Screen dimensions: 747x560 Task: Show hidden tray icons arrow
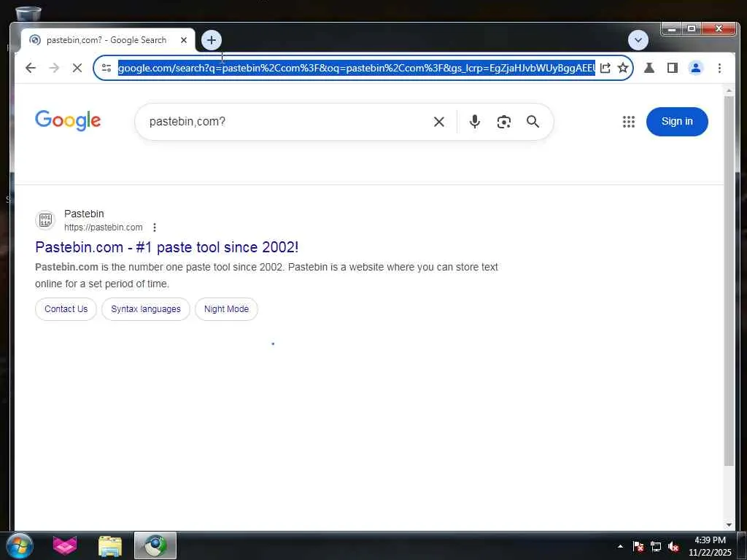click(620, 546)
